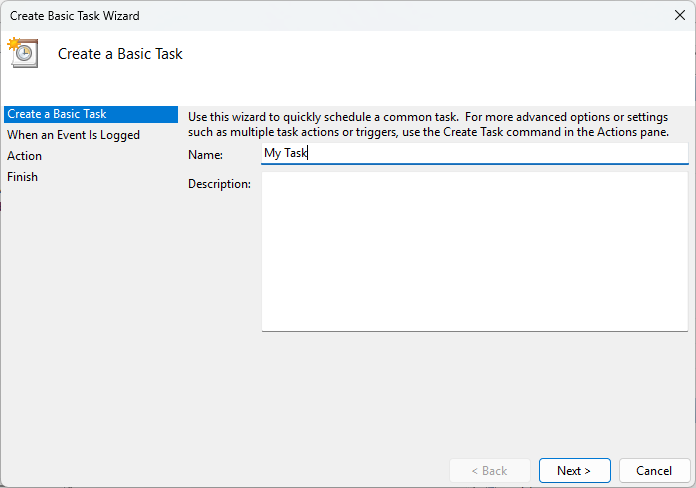Click the greyed-out Back button
The height and width of the screenshot is (488, 696).
(490, 470)
